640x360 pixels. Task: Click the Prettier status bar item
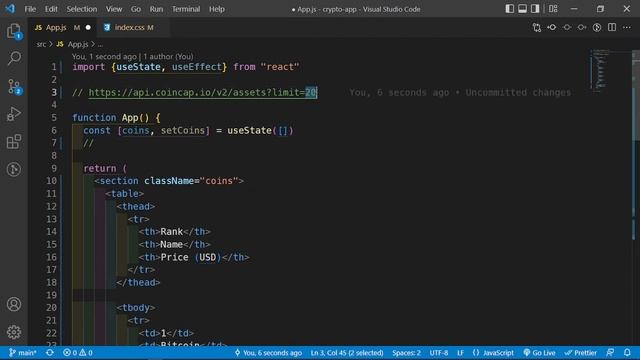coord(581,353)
